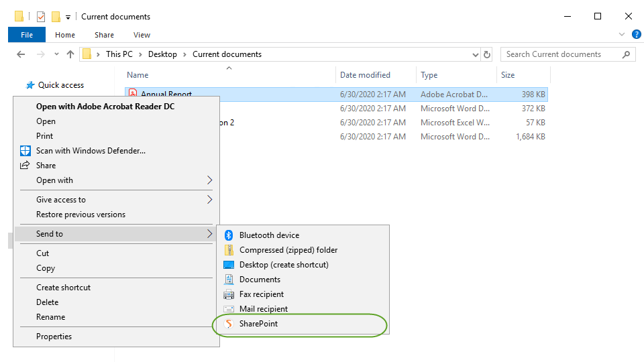Click the Mail recipient envelope icon
This screenshot has height=362, width=644.
(229, 309)
